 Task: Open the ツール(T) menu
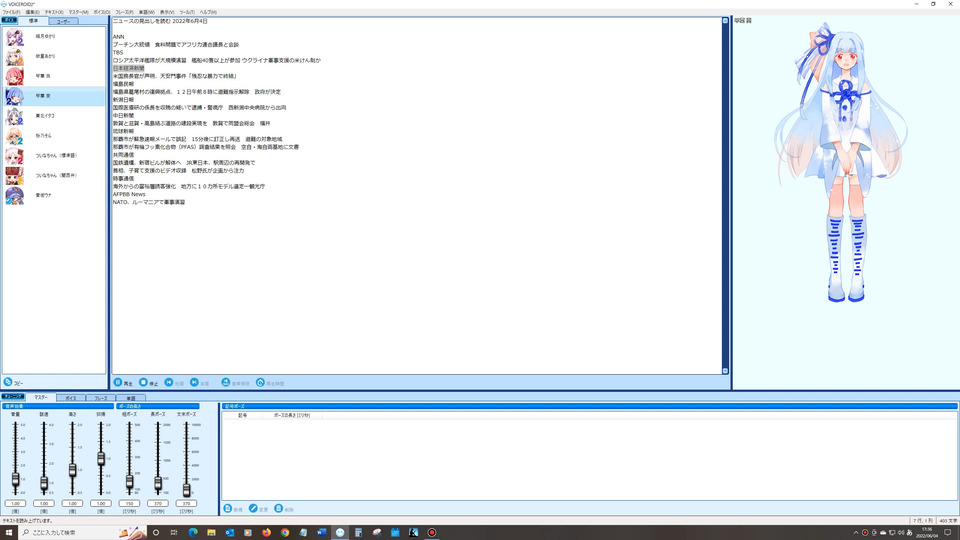[x=187, y=12]
